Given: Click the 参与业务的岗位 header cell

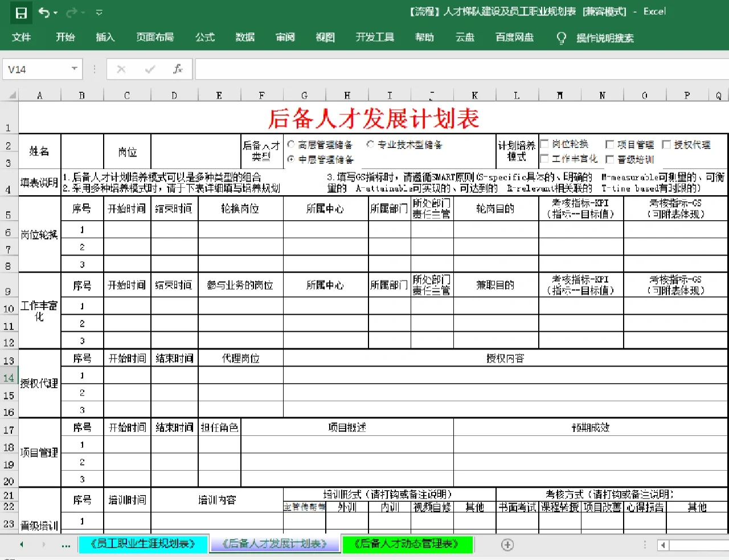Looking at the screenshot, I should coord(240,285).
